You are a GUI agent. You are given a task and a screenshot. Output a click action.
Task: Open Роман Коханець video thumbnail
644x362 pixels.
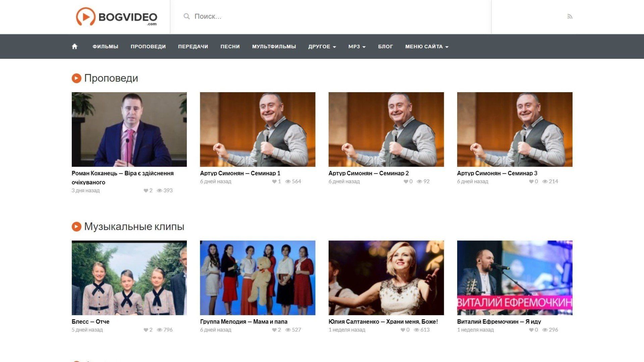pos(129,129)
